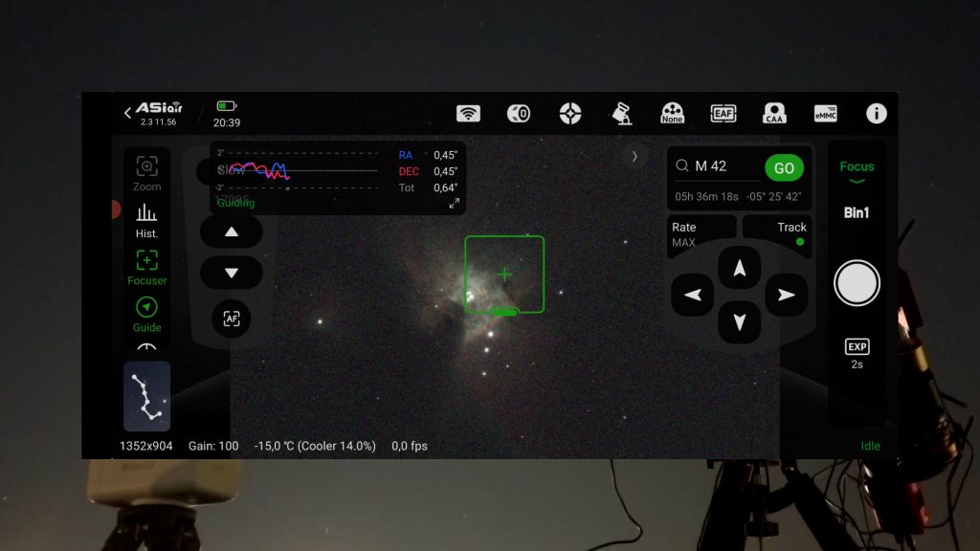Screen dimensions: 980x551
Task: Open the filter wheel None icon
Action: pos(673,113)
